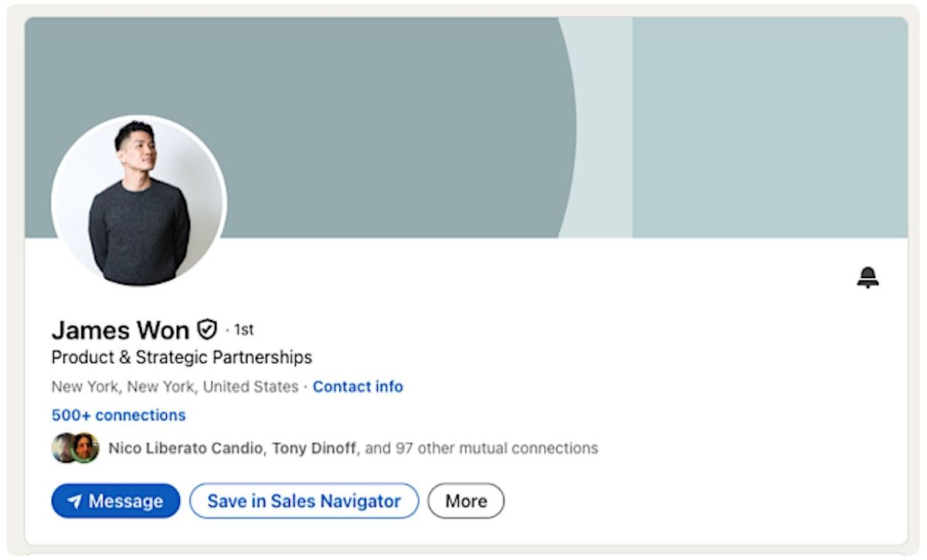Click Save in Sales Navigator button
927x560 pixels.
point(304,501)
